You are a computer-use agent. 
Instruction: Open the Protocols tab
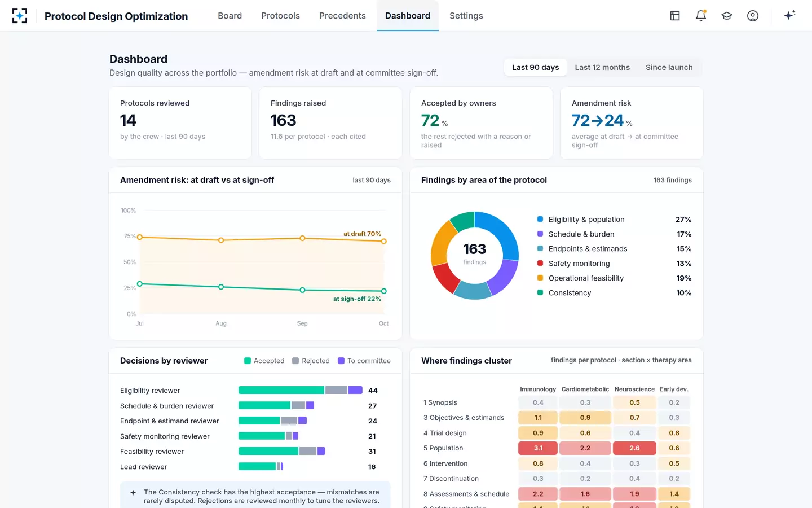(280, 16)
